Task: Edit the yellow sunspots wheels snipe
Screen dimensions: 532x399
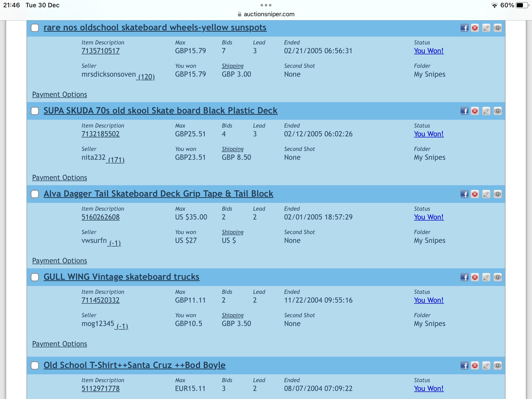Action: click(486, 28)
